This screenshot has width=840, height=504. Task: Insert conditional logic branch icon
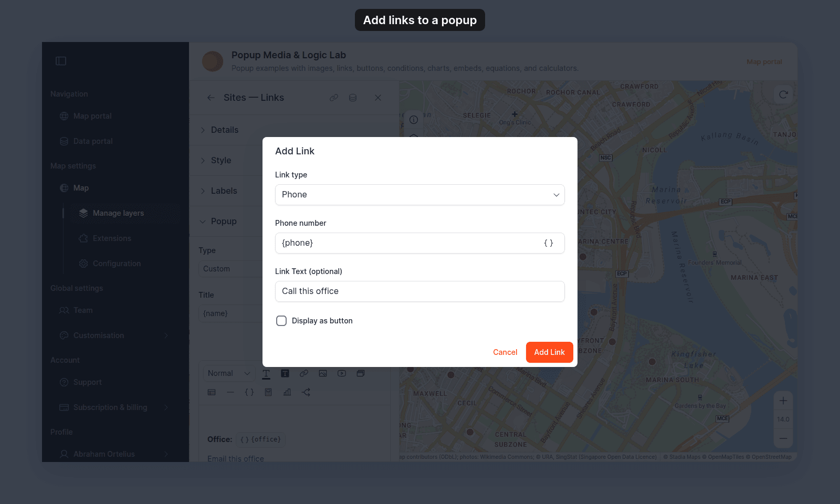[306, 392]
